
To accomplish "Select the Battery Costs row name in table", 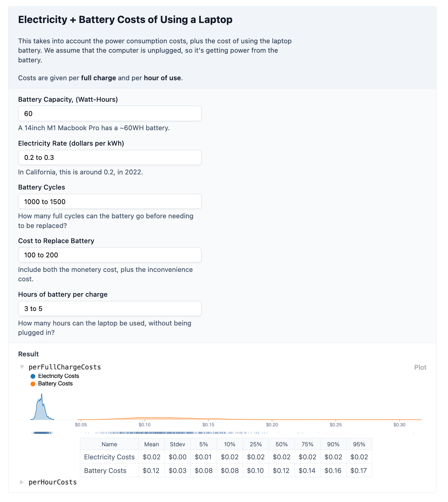I will coord(105,471).
